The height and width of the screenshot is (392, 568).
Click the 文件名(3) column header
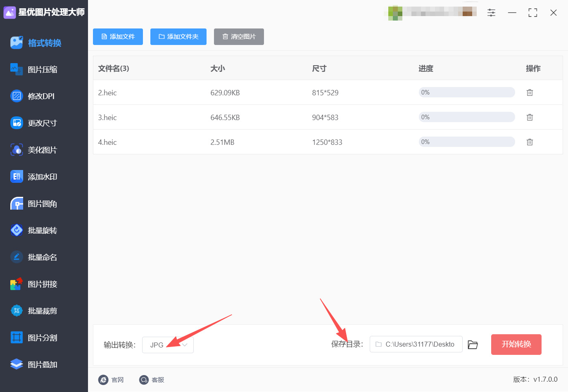click(x=114, y=68)
